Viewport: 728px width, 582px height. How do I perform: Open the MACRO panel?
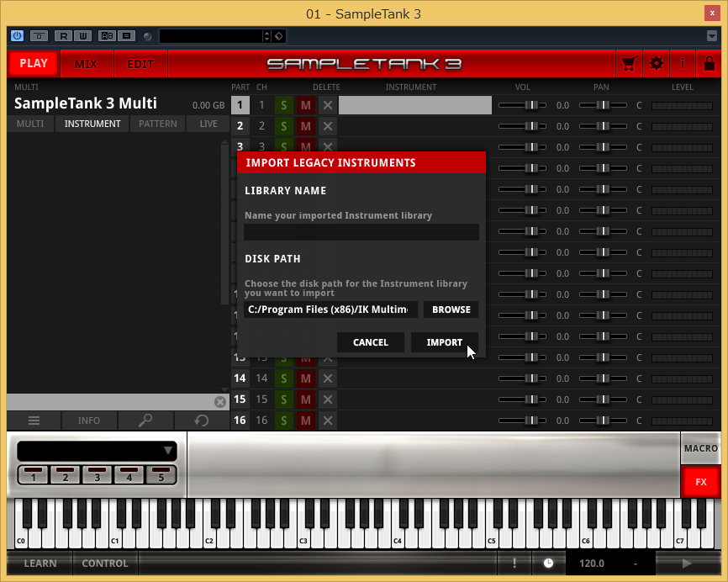tap(700, 448)
